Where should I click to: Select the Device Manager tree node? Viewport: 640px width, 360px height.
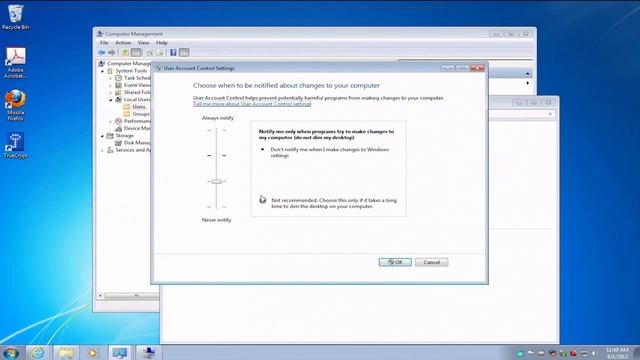point(133,128)
